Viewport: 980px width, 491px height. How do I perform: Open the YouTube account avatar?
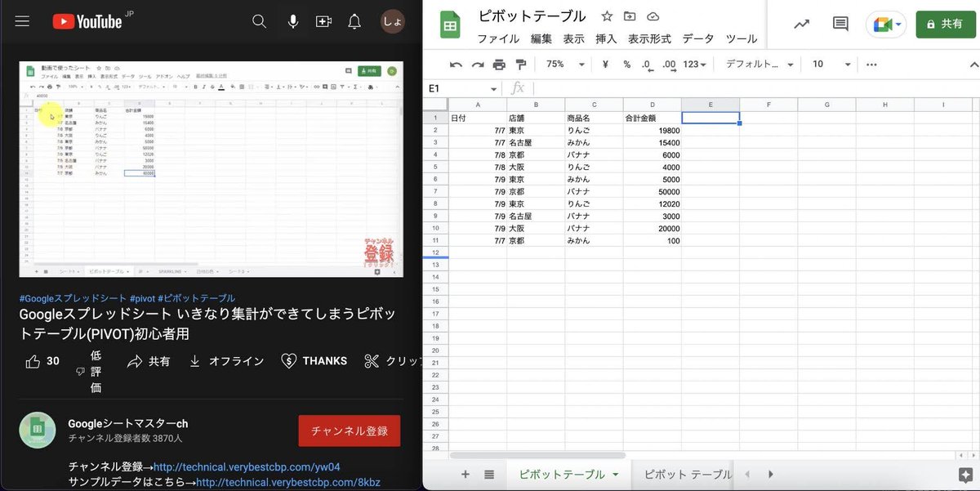pos(393,22)
